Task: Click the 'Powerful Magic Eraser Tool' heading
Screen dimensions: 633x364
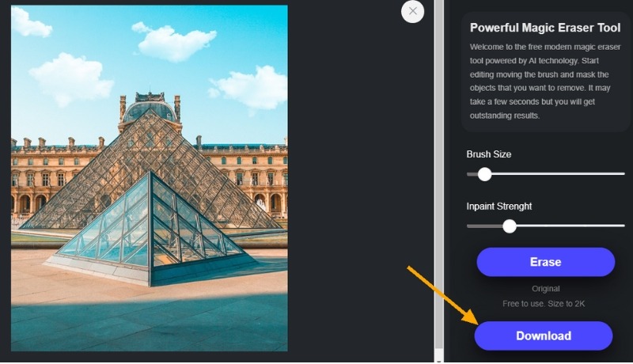Action: point(545,28)
